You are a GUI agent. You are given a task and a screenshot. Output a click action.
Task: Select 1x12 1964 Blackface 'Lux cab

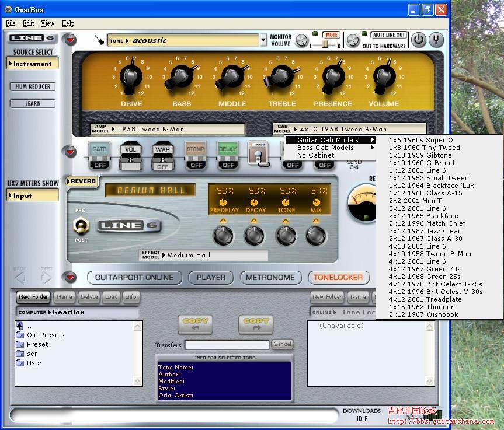pos(439,186)
